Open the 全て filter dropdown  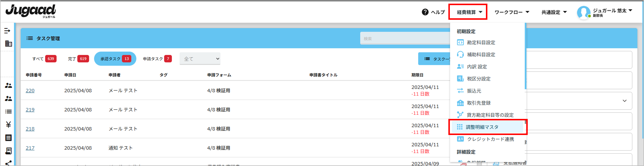[200, 59]
